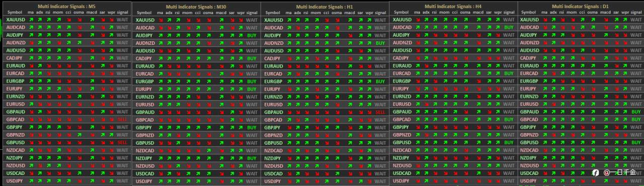Click the BUY signal for NZDJPY in M30 panel
Viewport: 644px width, 186px height.
[252, 158]
